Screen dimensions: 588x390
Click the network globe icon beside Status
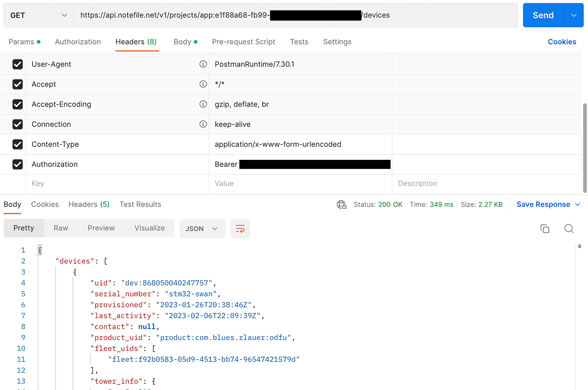[x=342, y=205]
